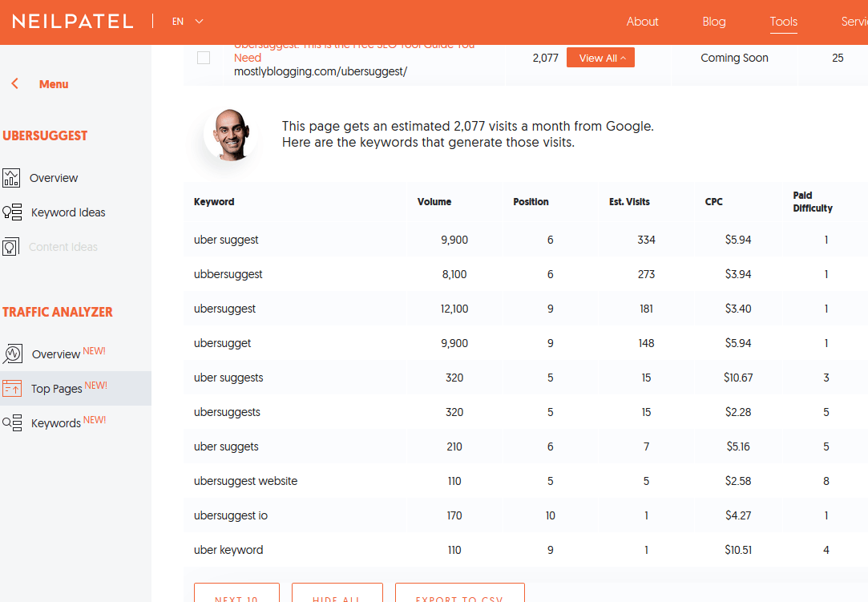Click the NEXT 10 button
Image resolution: width=868 pixels, height=602 pixels.
(237, 592)
